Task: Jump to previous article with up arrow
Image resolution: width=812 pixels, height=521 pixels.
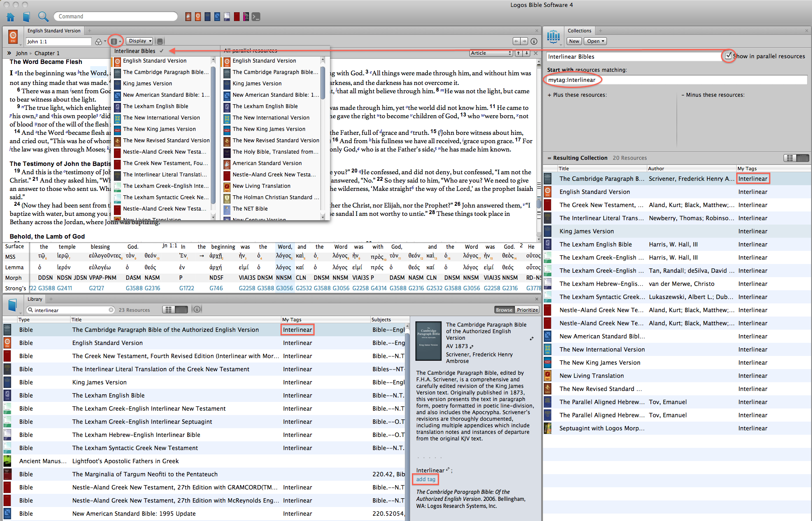Action: 518,53
